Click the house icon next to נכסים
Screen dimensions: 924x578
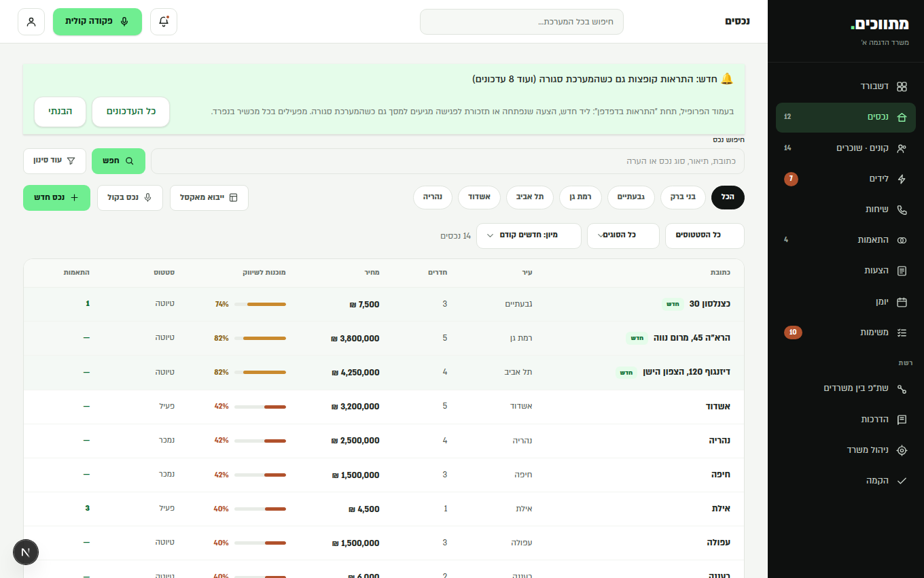coord(902,117)
